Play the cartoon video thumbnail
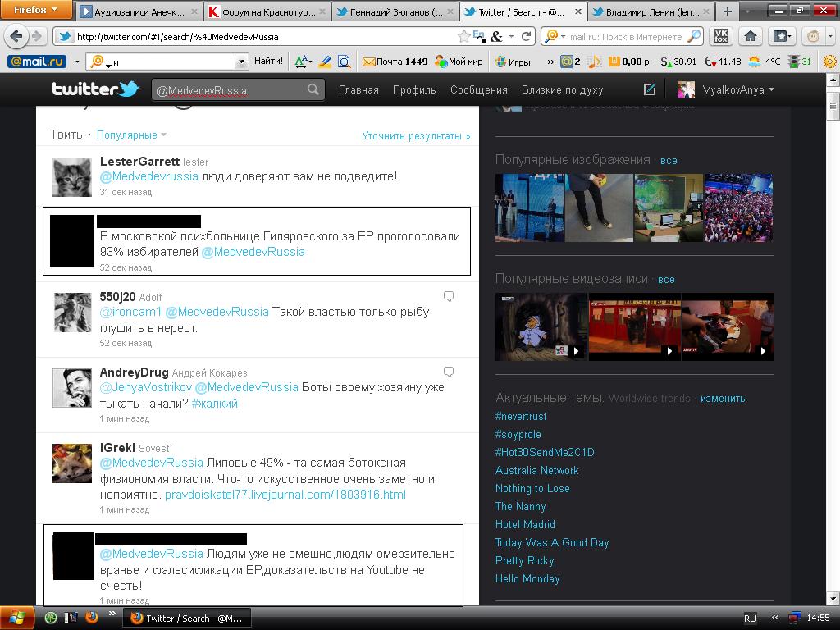 (x=541, y=326)
